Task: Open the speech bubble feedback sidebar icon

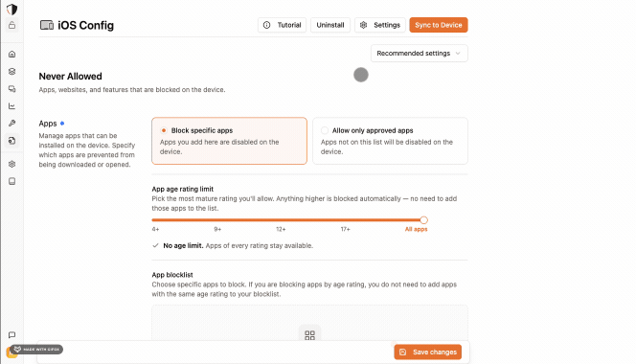Action: click(11, 335)
